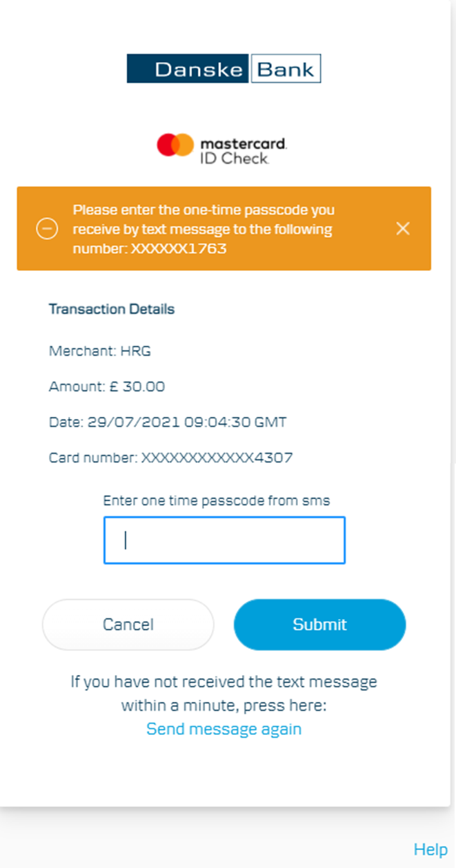Click the Danske dark blue logo block
The image size is (456, 868).
coord(188,69)
